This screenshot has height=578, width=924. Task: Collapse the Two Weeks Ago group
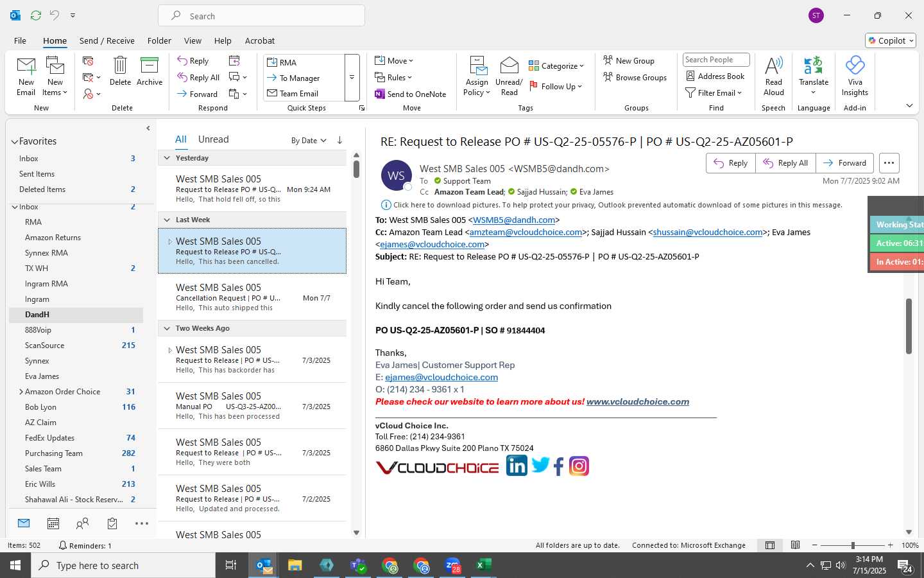coord(167,328)
